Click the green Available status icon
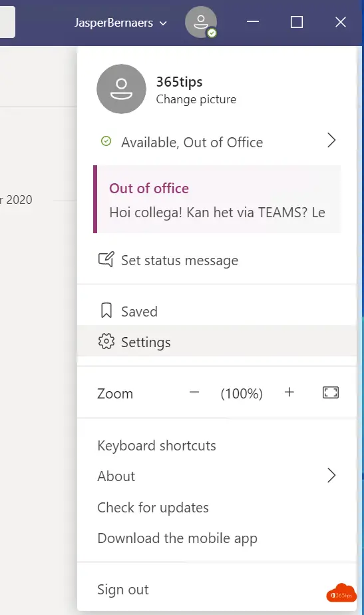Viewport: 364px width, 615px height. point(106,141)
